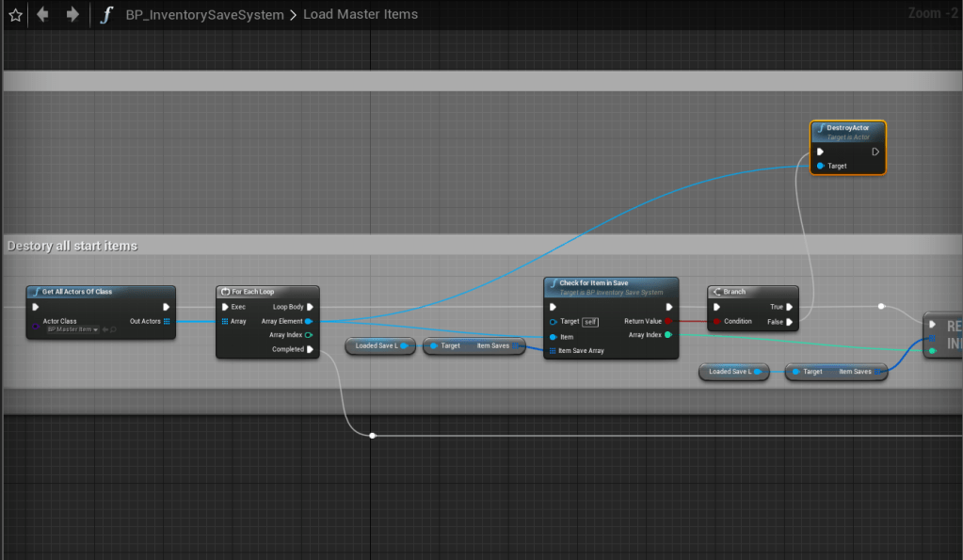Click output exec pin on Get All Actors Of Class
This screenshot has width=963, height=560.
pyautogui.click(x=166, y=307)
